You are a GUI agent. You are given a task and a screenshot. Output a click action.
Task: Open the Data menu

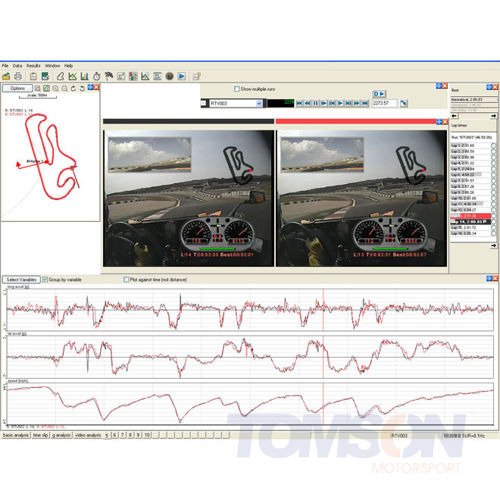click(x=17, y=66)
